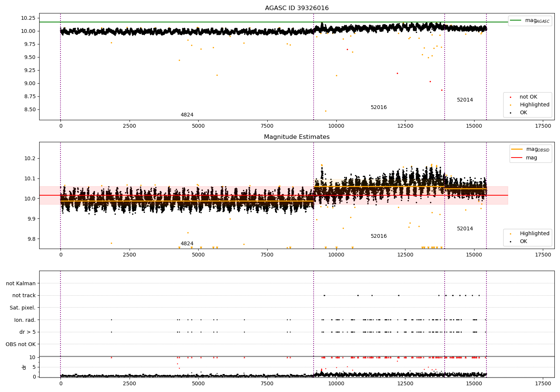Click y-tick '9.00' on top plot
560x392 pixels.
tap(29, 83)
